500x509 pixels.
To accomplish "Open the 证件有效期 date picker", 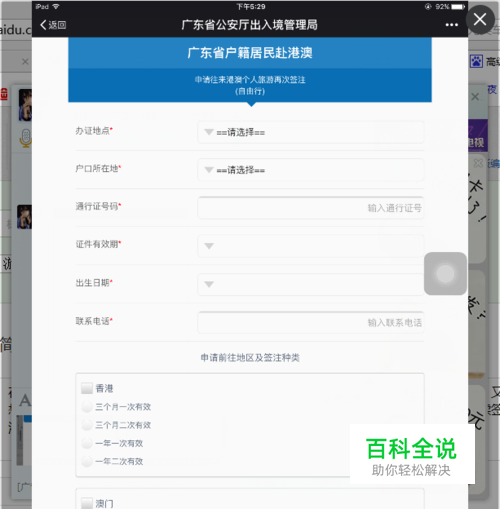I will pyautogui.click(x=311, y=246).
